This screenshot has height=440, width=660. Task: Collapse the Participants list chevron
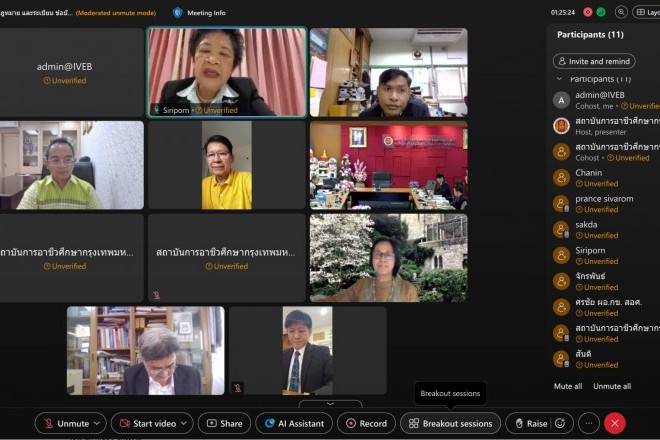click(559, 79)
